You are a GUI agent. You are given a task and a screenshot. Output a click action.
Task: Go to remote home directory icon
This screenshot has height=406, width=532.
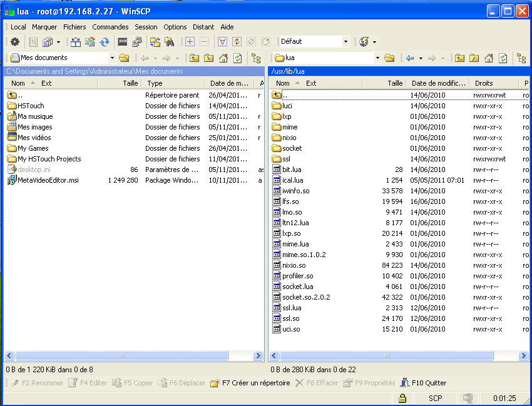pos(489,58)
